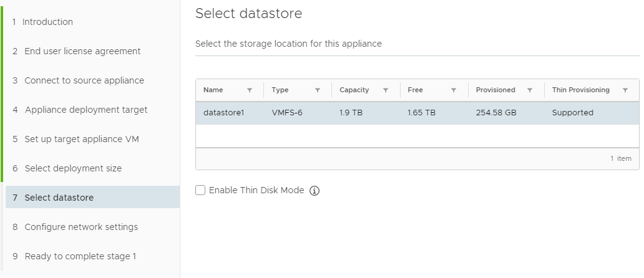Go to Ready to complete stage 1
Screen dimensions: 644x278
pyautogui.click(x=74, y=256)
